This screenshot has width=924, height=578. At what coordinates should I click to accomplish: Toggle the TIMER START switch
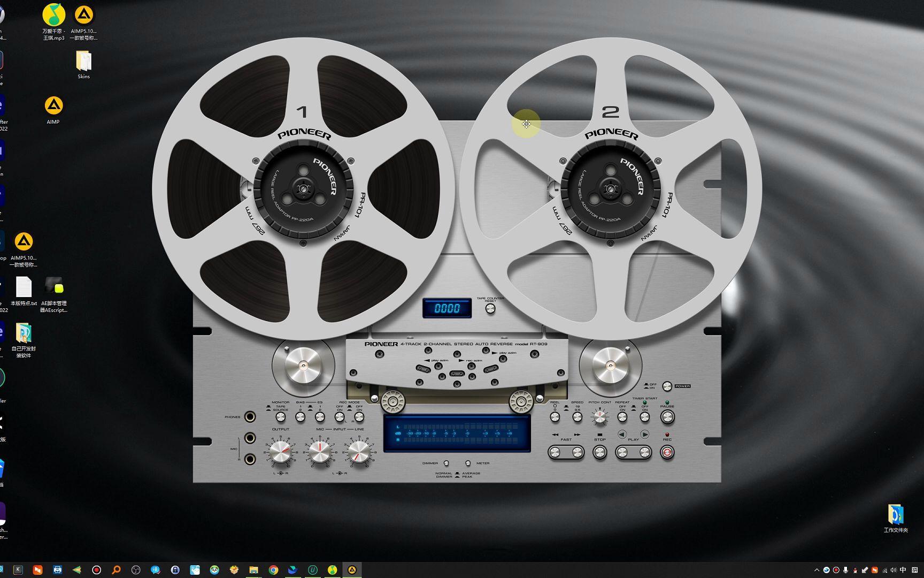pos(645,417)
